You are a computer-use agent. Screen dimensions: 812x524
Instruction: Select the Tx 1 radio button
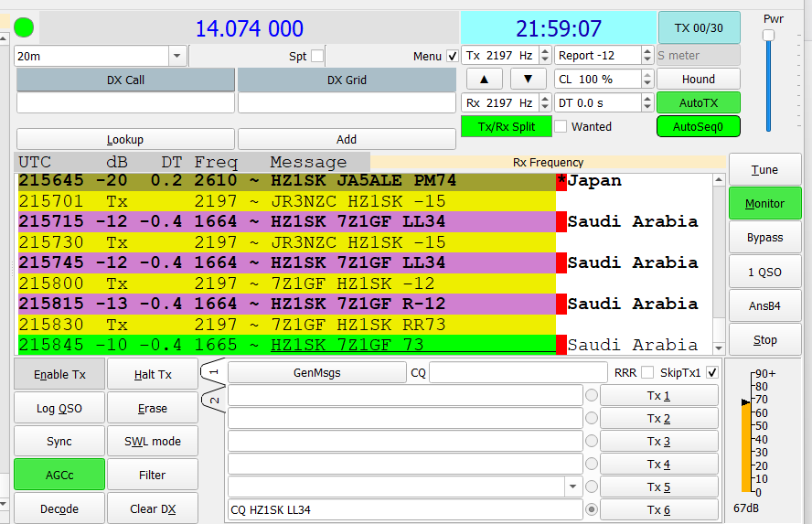click(x=592, y=396)
